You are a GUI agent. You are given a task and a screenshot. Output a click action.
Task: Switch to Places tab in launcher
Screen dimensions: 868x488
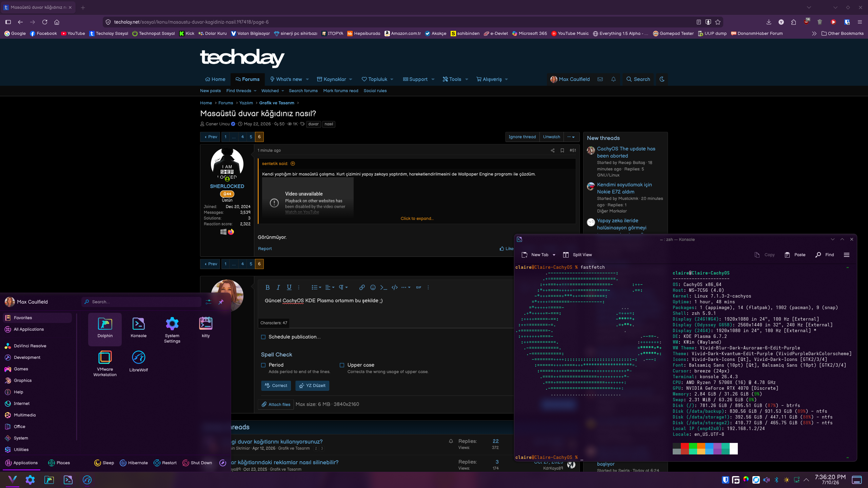point(59,463)
